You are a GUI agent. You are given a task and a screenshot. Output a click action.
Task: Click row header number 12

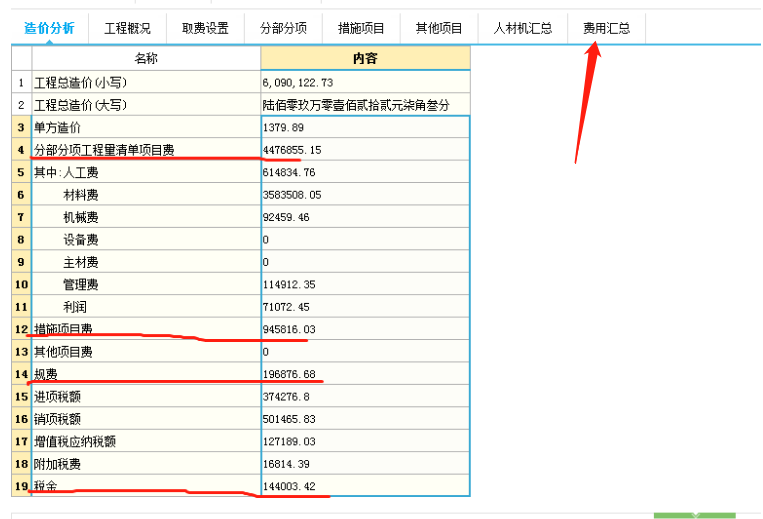click(21, 329)
